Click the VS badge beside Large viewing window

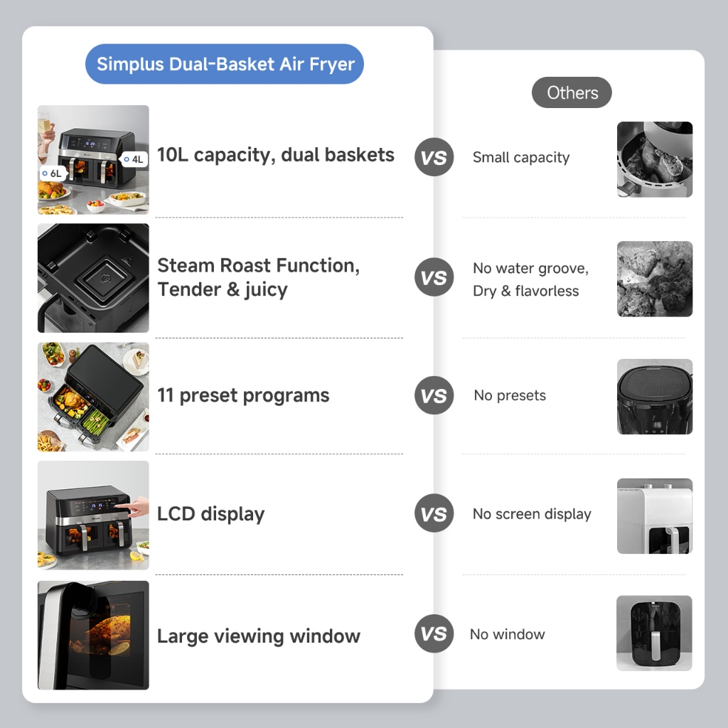[434, 634]
